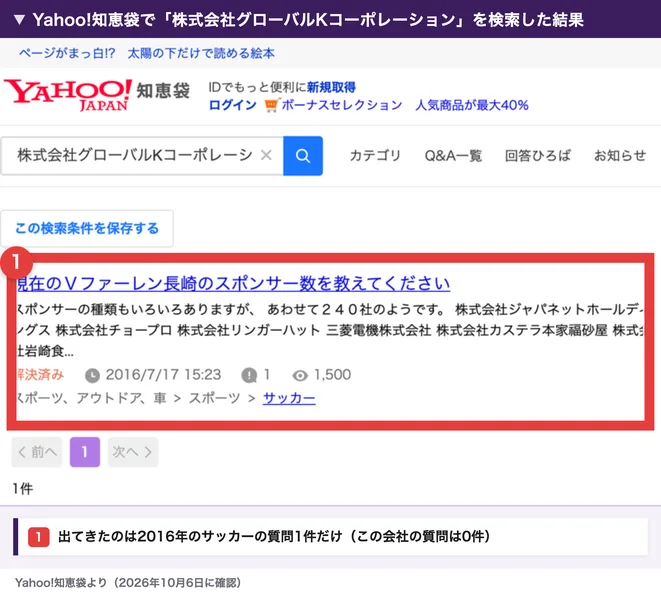The width and height of the screenshot is (661, 600).
Task: Click the スポーツ、アウトドア、車 breadcrumb text
Action: [91, 398]
